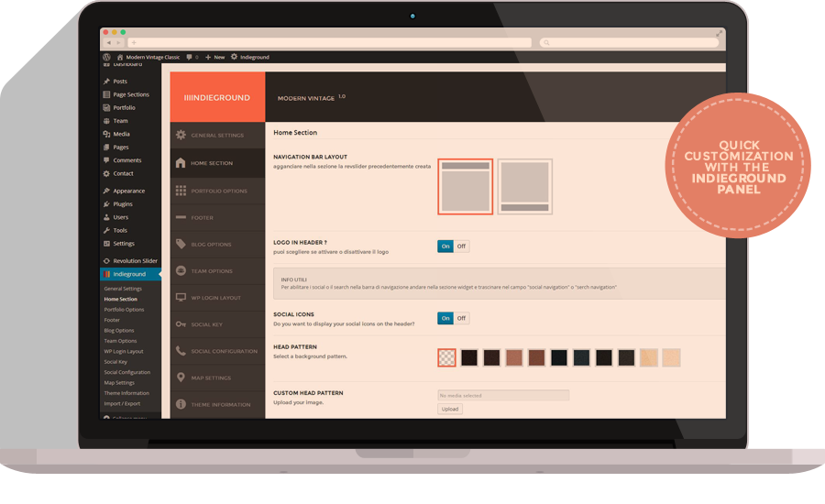Click the Portfolio icon in sidebar
This screenshot has height=504, width=825.
click(x=107, y=107)
